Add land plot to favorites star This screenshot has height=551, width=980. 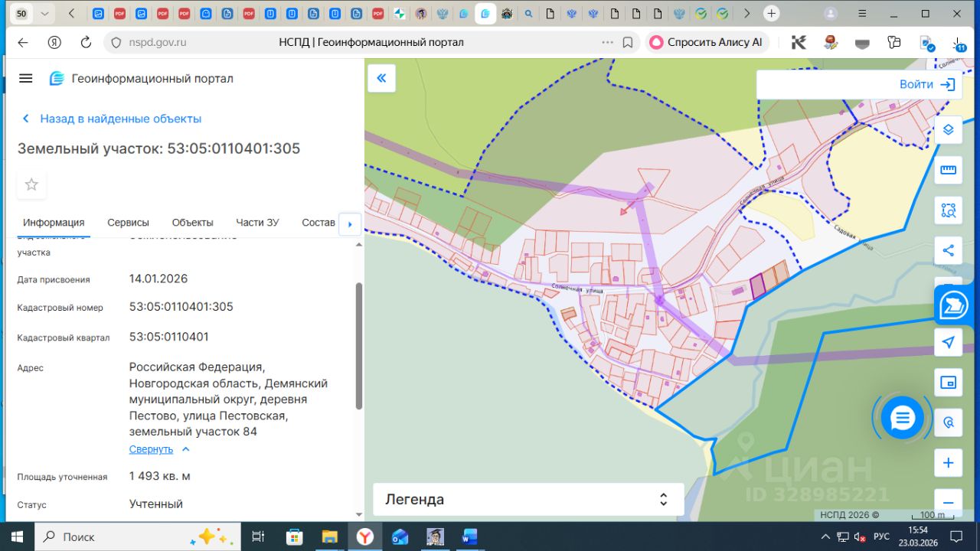[31, 184]
